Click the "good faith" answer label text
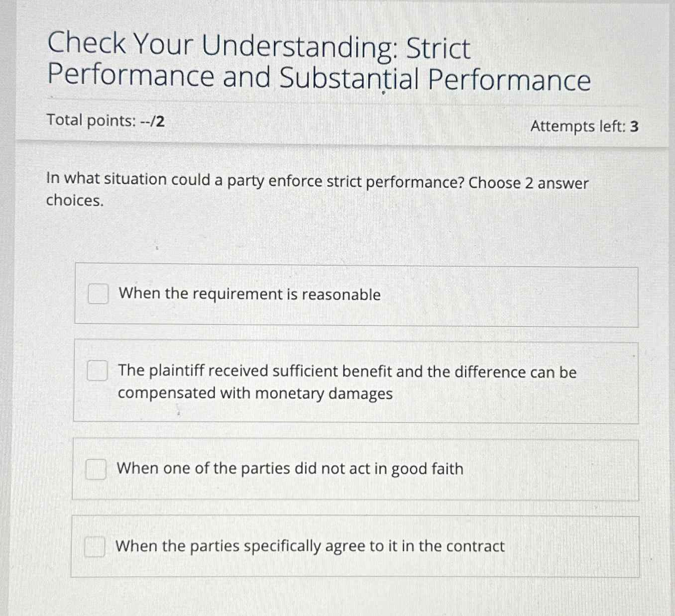The width and height of the screenshot is (675, 616). (x=290, y=468)
